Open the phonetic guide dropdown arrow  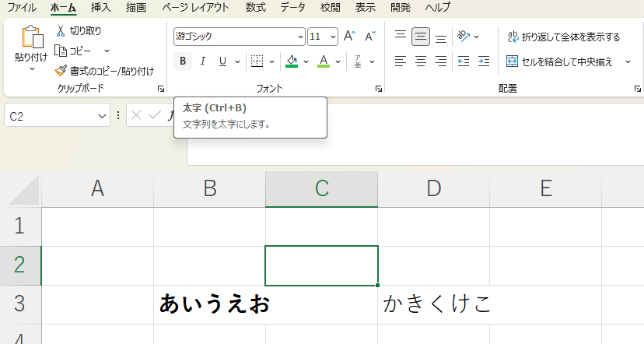372,61
